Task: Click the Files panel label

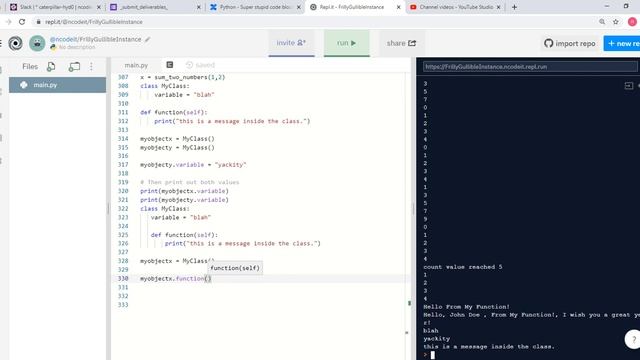Action: 30,67
